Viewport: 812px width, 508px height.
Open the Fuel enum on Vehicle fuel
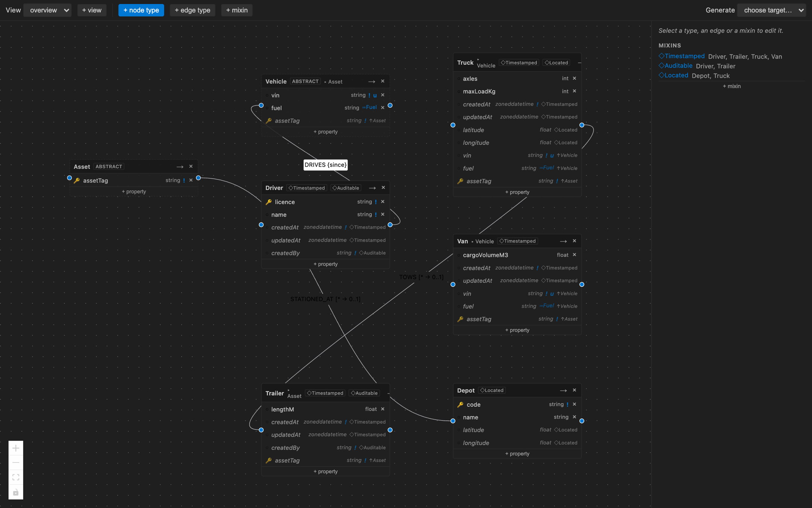pyautogui.click(x=370, y=108)
